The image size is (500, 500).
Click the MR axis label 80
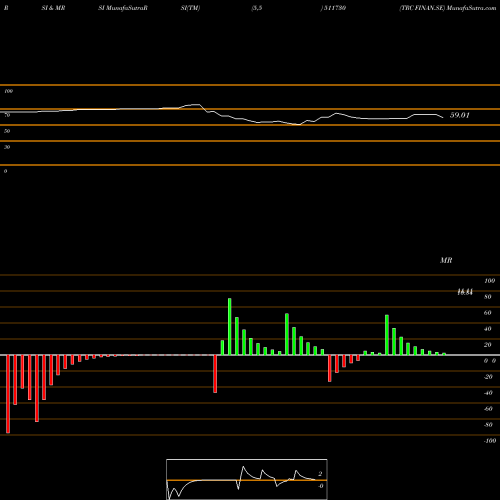tap(488, 297)
